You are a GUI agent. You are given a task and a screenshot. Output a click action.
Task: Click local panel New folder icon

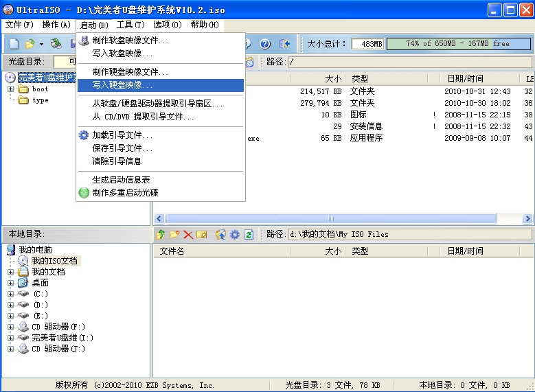click(174, 234)
